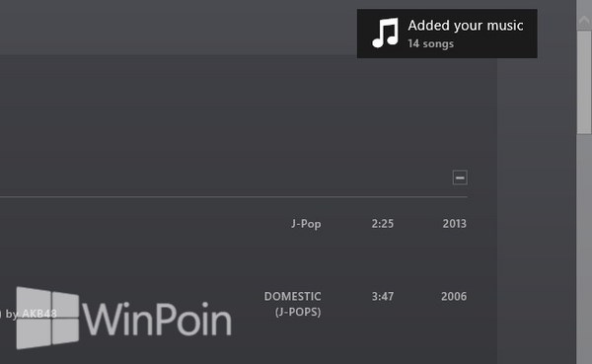Click the dark toast area right of '14 songs'
Image resolution: width=592 pixels, height=364 pixels.
click(x=494, y=44)
